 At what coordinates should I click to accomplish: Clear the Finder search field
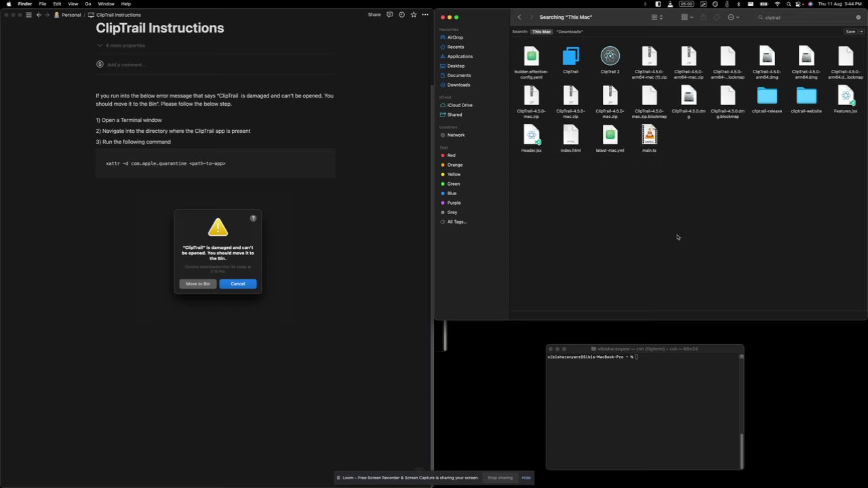click(858, 18)
